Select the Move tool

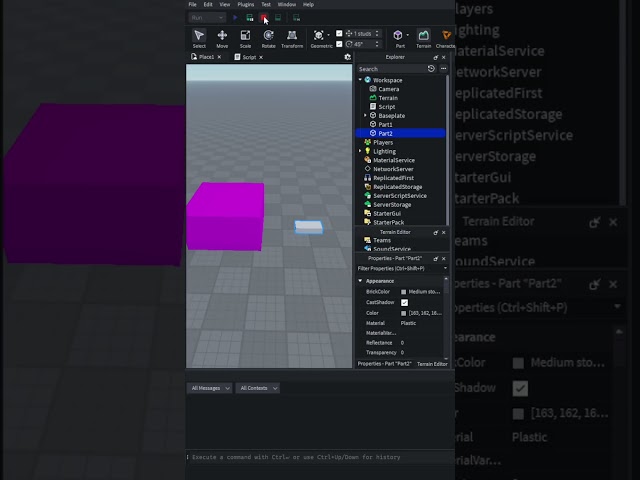click(x=222, y=39)
